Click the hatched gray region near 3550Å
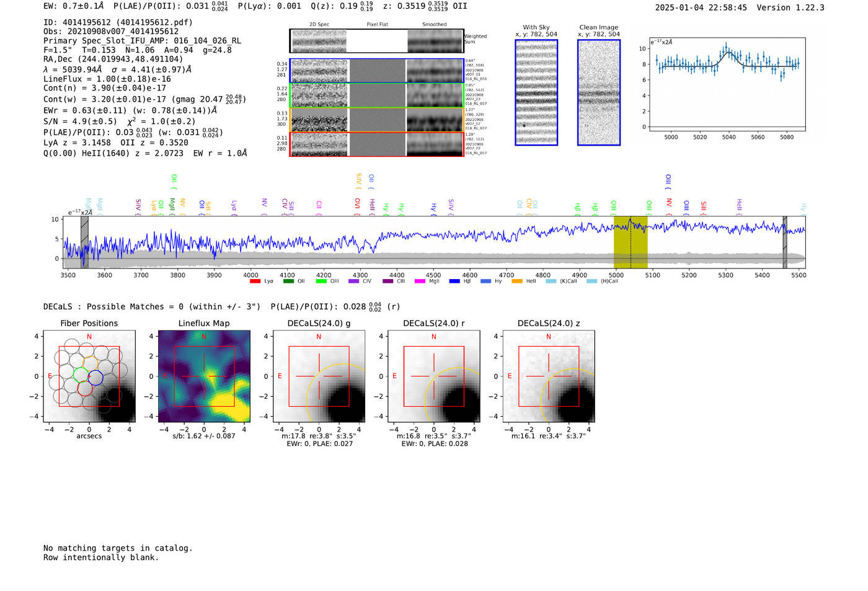868x591 pixels. [x=84, y=242]
